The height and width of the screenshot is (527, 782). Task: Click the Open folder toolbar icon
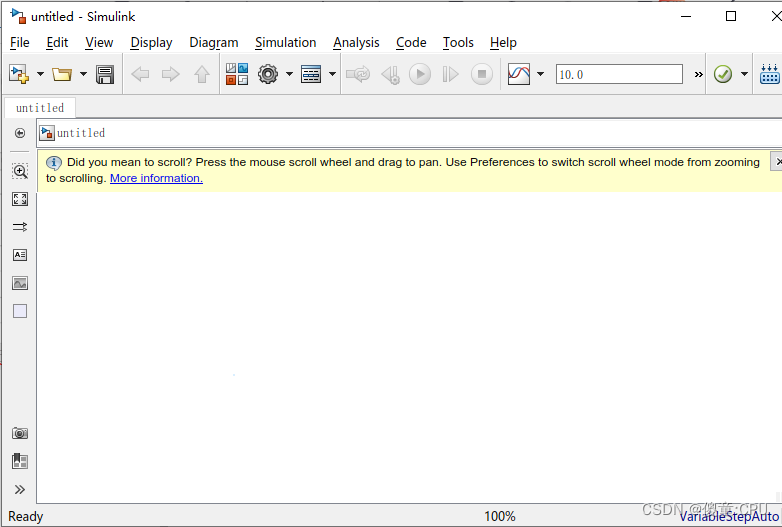click(x=62, y=74)
